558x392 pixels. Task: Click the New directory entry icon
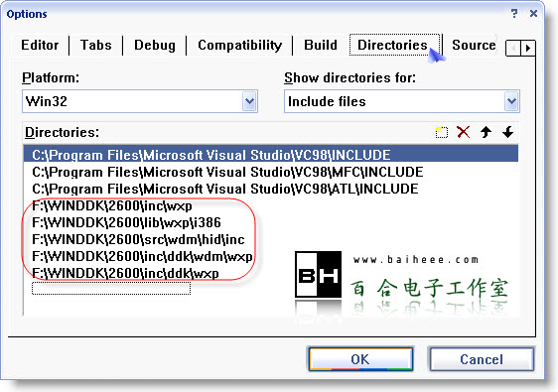pos(441,132)
